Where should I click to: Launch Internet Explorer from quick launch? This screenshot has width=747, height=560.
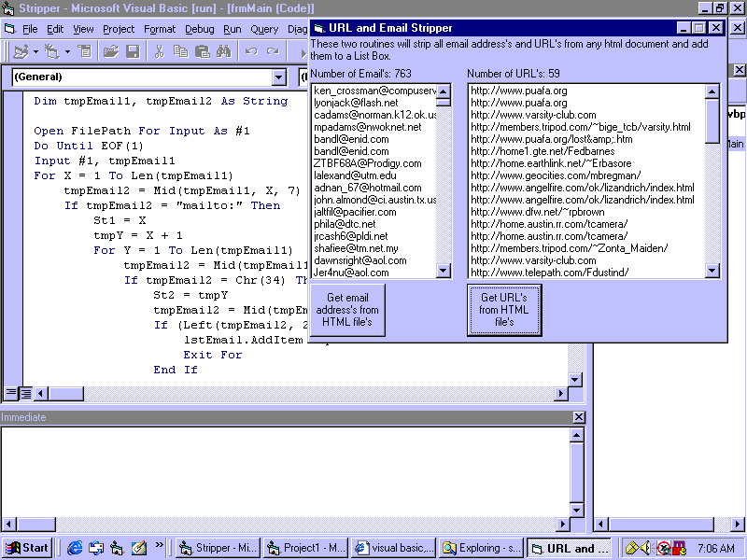[x=74, y=548]
